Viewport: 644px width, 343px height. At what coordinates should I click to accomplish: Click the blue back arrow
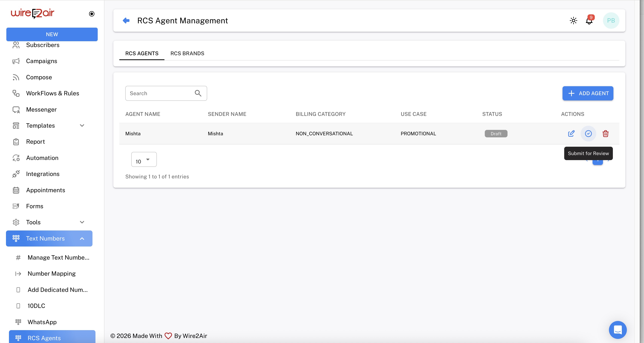[x=126, y=21]
